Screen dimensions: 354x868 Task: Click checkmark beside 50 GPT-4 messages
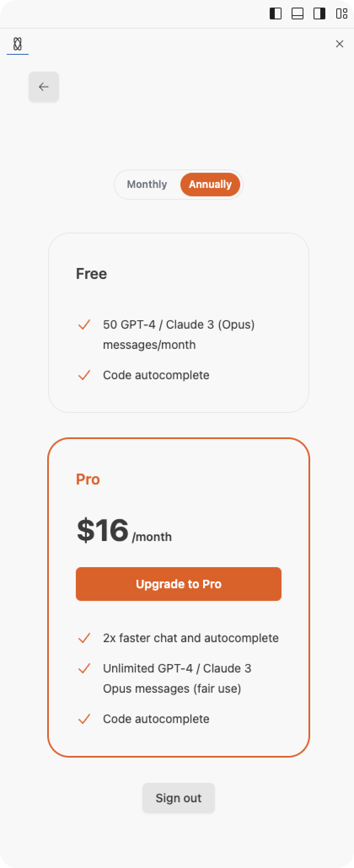(84, 324)
